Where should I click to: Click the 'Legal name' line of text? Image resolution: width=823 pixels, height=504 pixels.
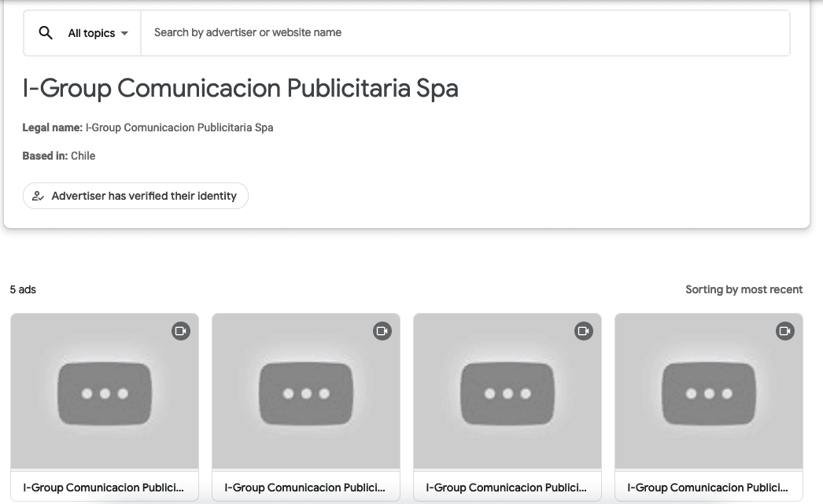[147, 127]
